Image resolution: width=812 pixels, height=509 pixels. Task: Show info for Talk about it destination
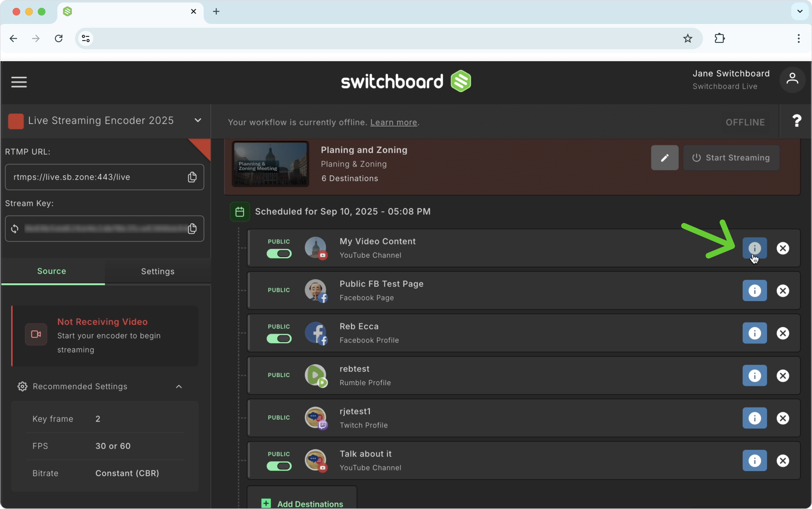[x=755, y=460]
